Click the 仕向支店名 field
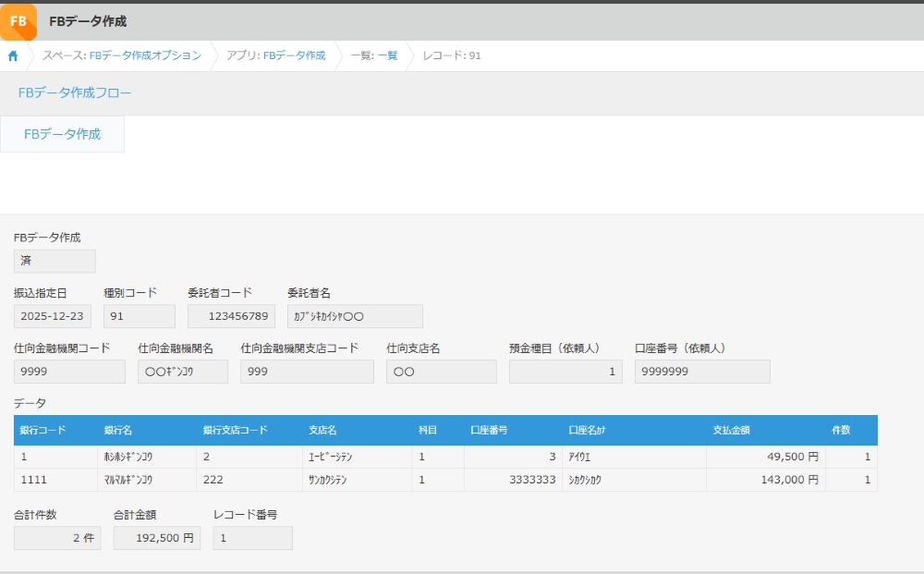Image resolution: width=924 pixels, height=574 pixels. (x=442, y=372)
